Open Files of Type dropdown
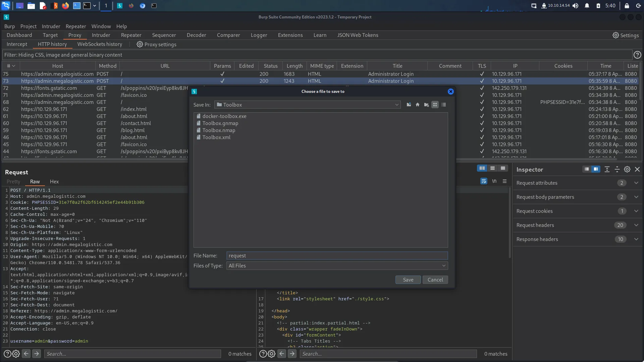644x362 pixels. [x=337, y=265]
